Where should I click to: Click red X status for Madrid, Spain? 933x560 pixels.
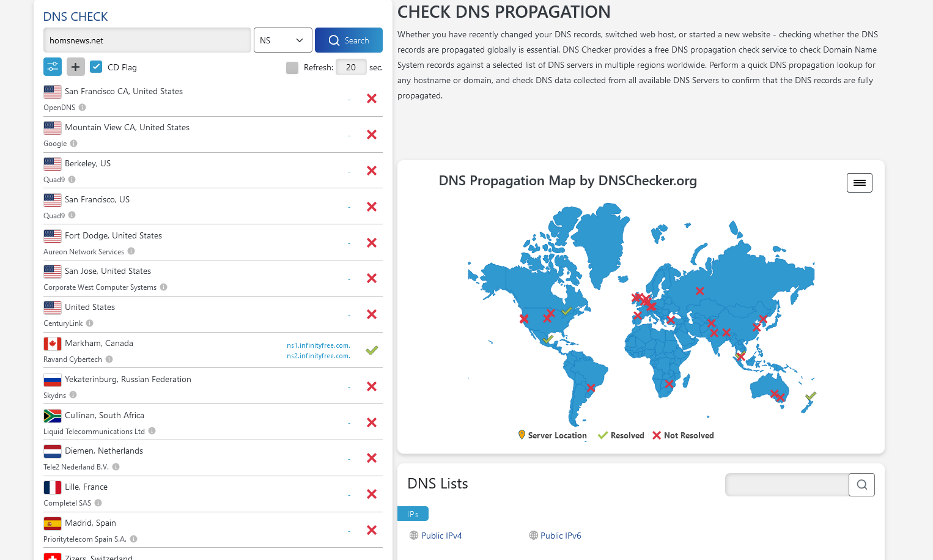click(x=372, y=530)
